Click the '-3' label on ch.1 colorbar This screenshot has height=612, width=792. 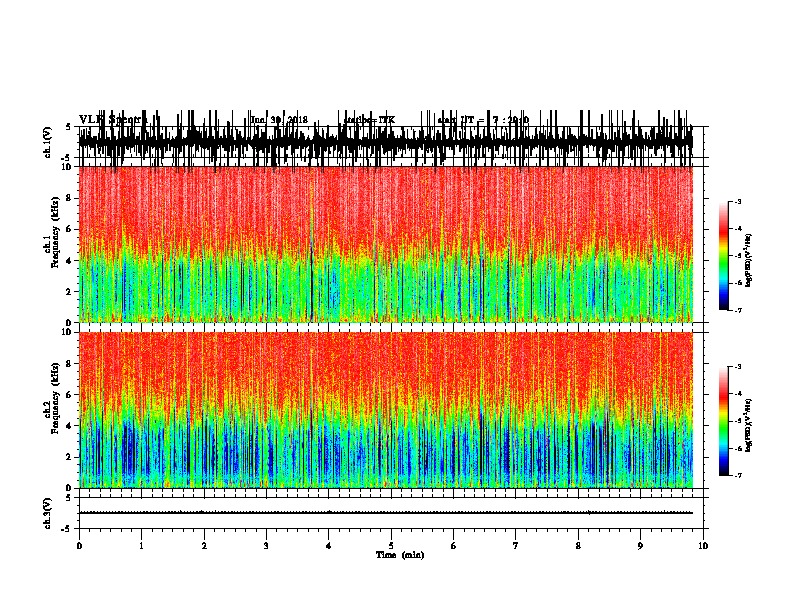tap(737, 201)
